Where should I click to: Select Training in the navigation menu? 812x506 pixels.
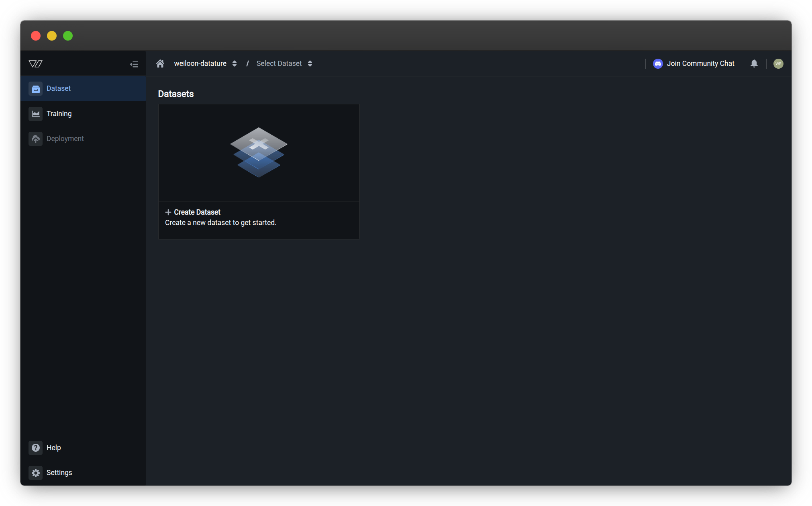point(59,114)
